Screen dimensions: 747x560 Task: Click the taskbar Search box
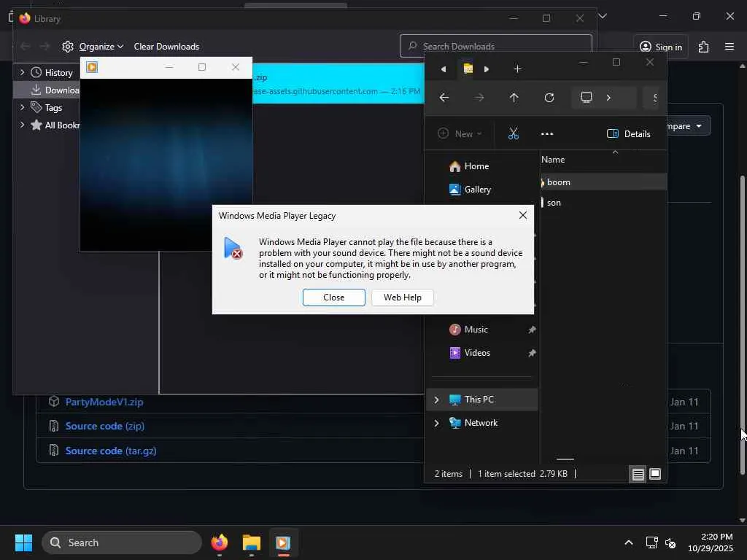pyautogui.click(x=122, y=542)
